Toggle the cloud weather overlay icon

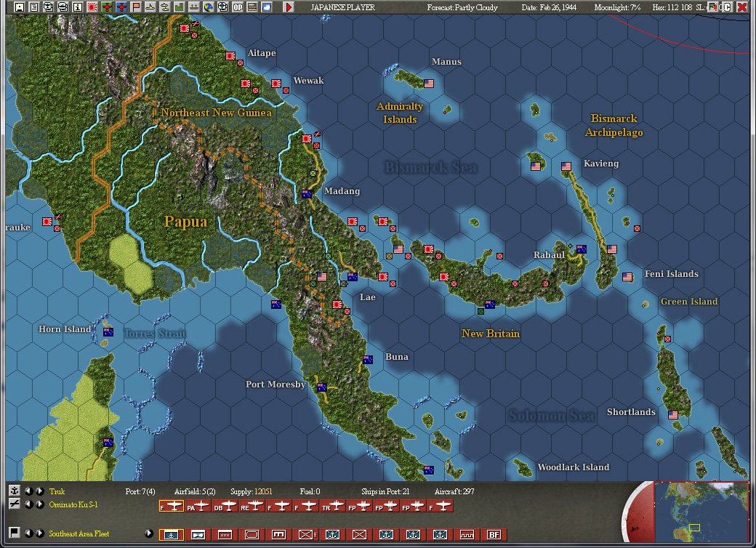[x=267, y=7]
